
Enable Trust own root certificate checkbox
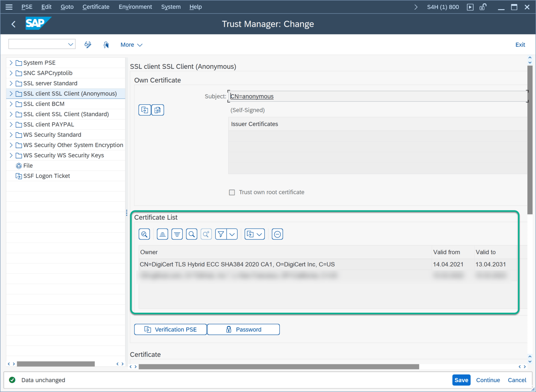pos(232,193)
